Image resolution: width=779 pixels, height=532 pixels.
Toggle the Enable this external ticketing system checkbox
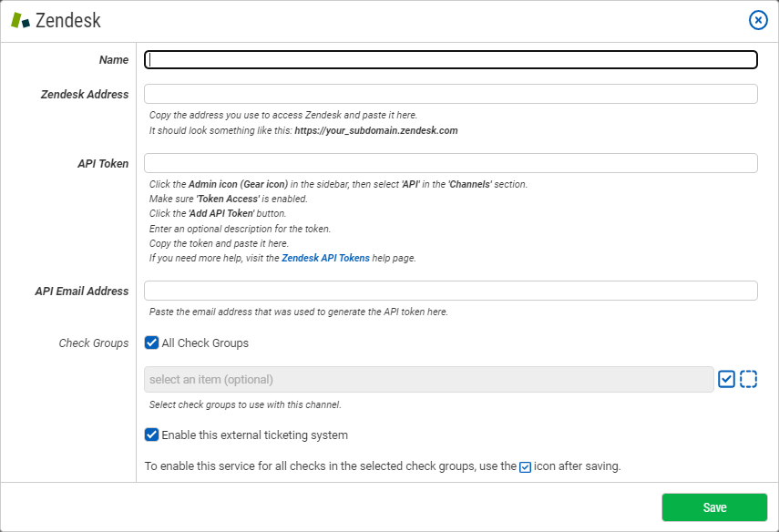pos(151,435)
